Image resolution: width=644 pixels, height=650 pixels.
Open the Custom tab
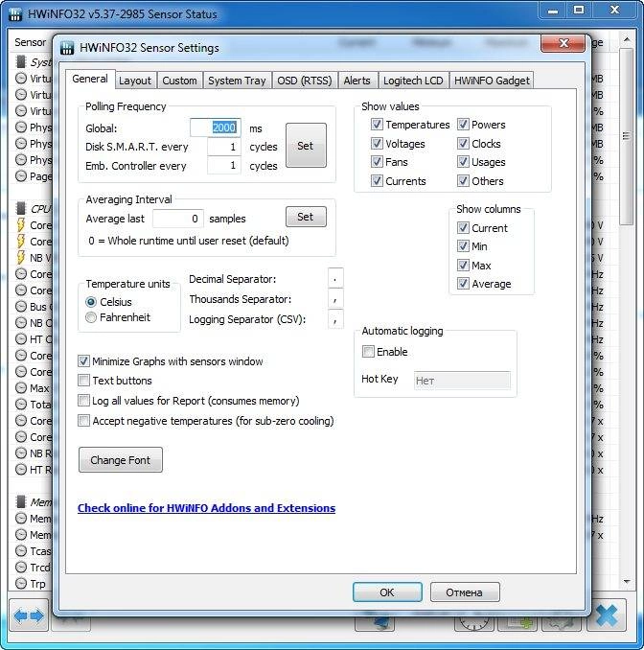pos(179,81)
